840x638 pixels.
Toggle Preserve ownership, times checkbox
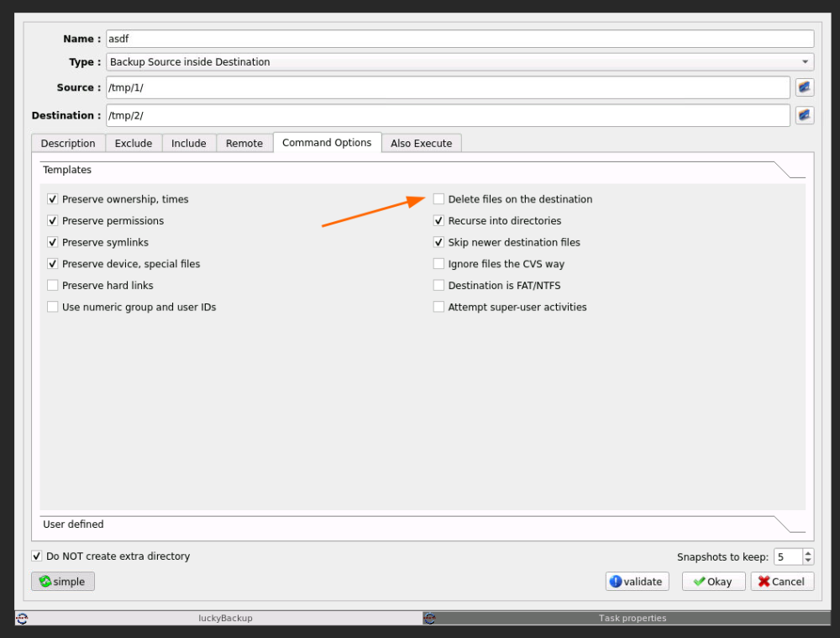point(52,199)
